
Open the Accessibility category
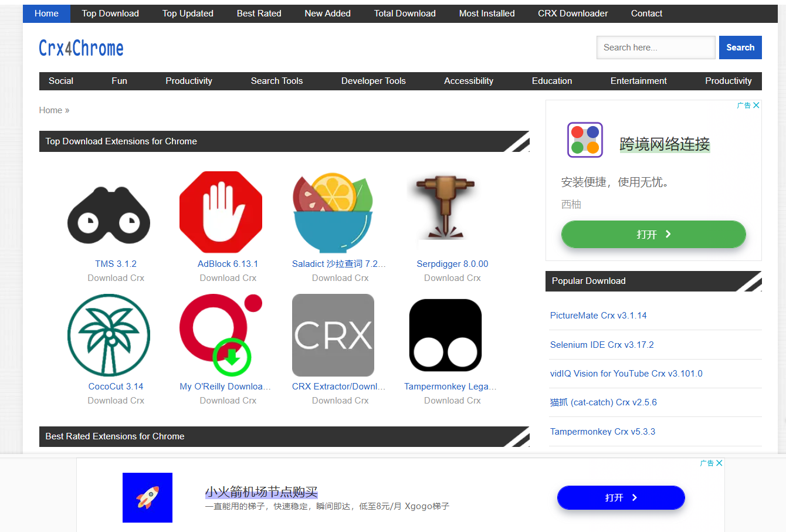click(469, 81)
